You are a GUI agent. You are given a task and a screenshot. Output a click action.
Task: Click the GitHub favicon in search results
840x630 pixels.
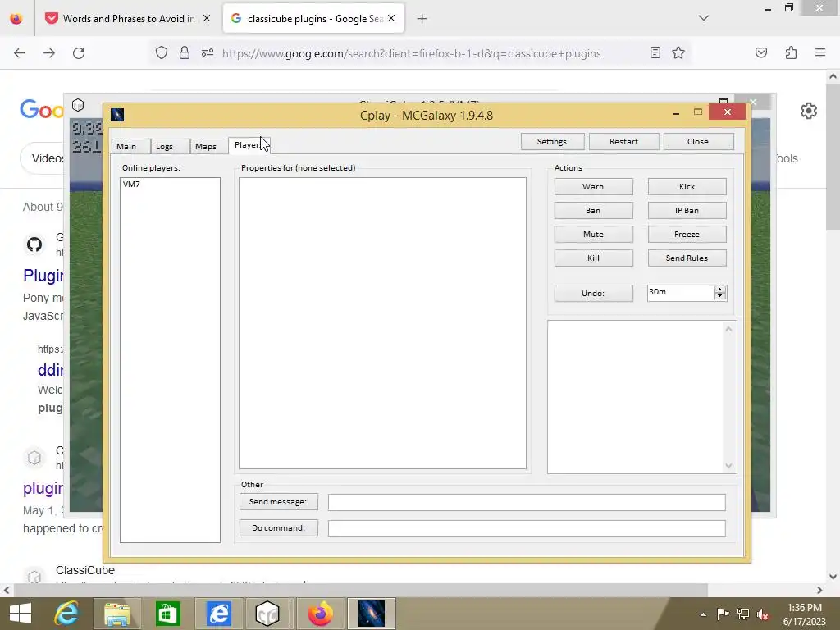34,244
